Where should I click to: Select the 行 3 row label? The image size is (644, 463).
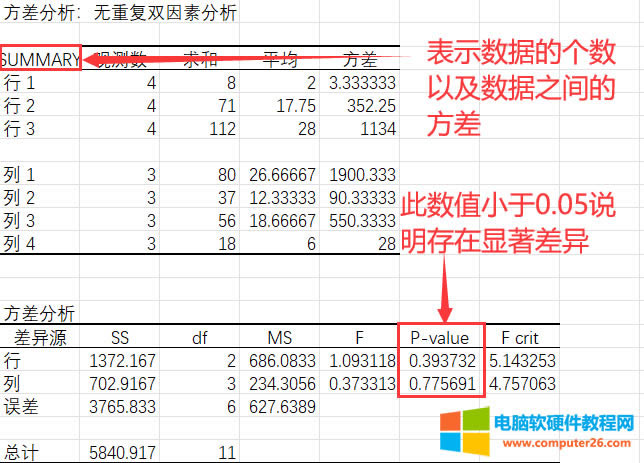pyautogui.click(x=19, y=129)
